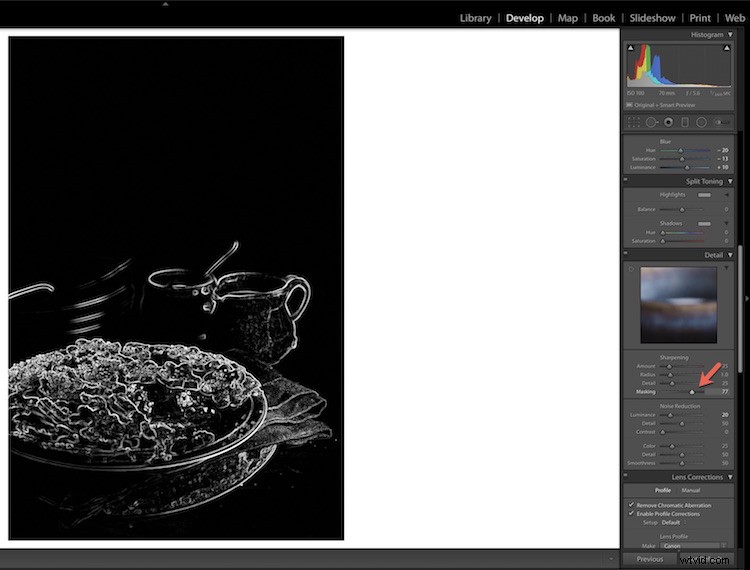Click the Original + Smart Preview icon
This screenshot has width=750, height=570.
click(629, 105)
